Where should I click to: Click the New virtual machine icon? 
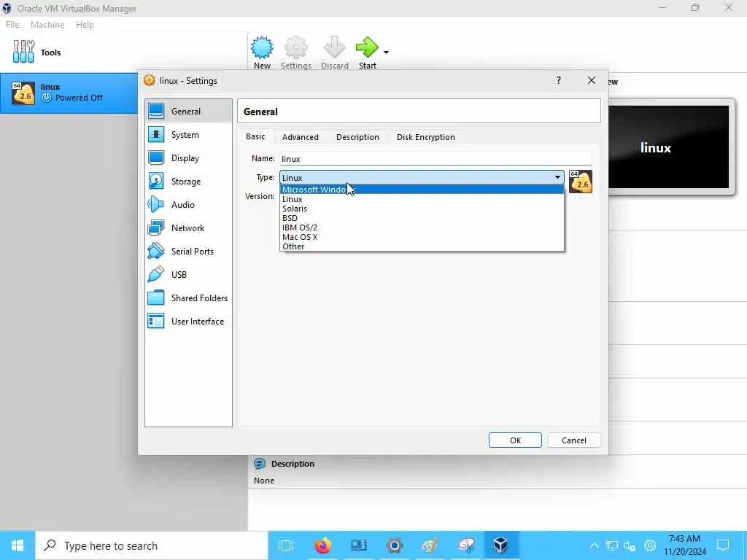[x=262, y=47]
